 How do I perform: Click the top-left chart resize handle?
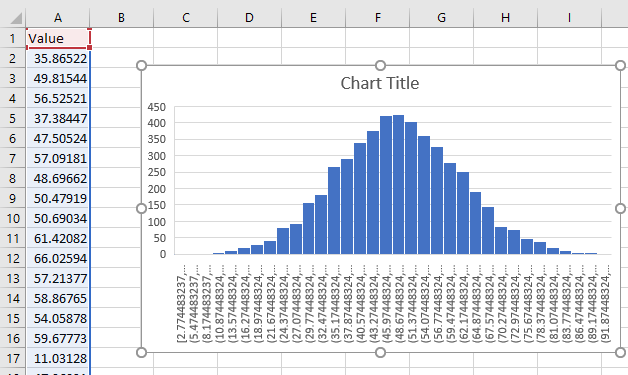141,65
